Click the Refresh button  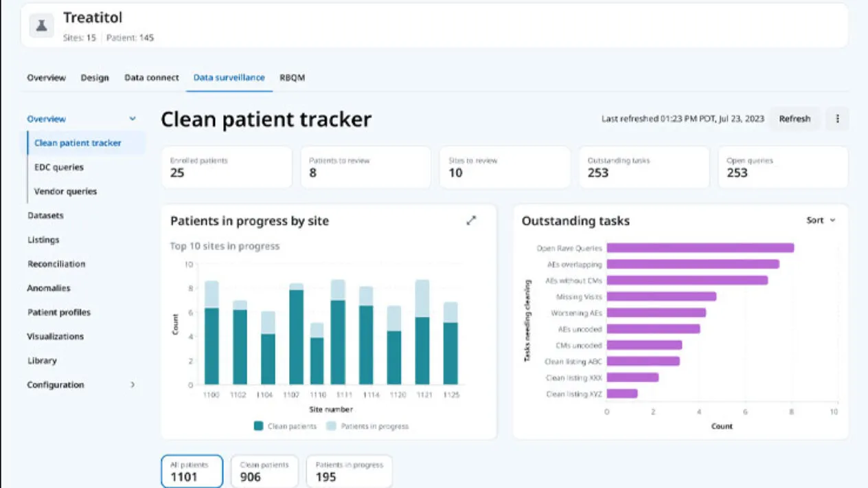pyautogui.click(x=795, y=118)
